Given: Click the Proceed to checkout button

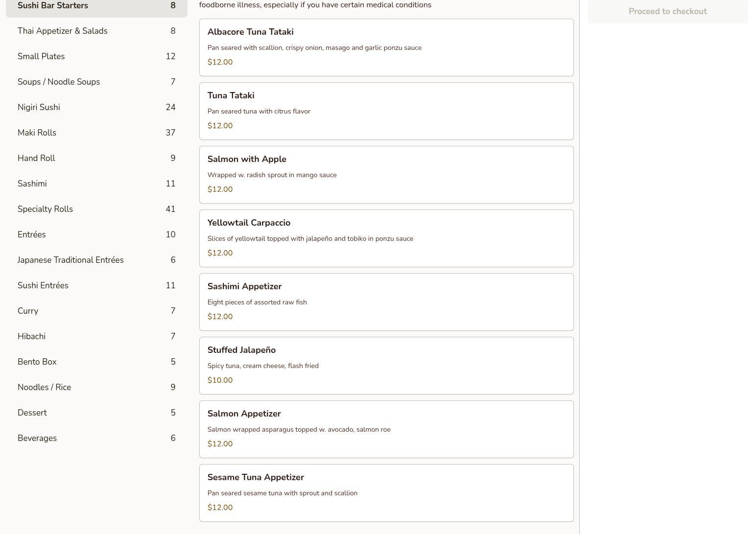Looking at the screenshot, I should (x=668, y=11).
